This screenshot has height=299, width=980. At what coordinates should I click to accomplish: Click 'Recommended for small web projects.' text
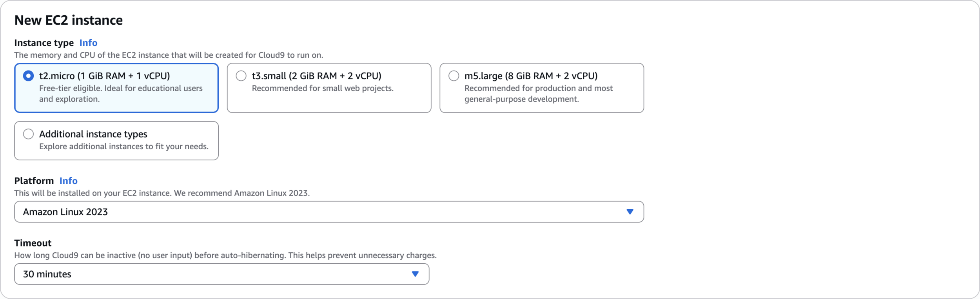tap(323, 89)
